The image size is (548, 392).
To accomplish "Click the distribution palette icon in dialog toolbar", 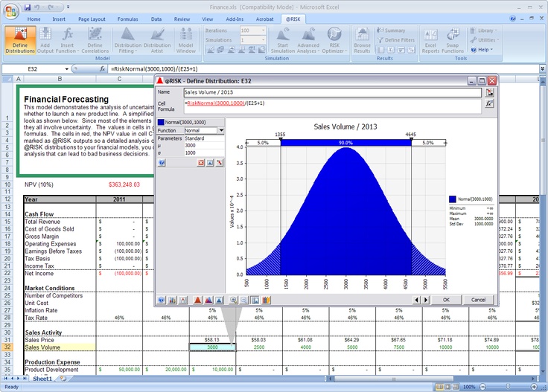I will pyautogui.click(x=266, y=300).
